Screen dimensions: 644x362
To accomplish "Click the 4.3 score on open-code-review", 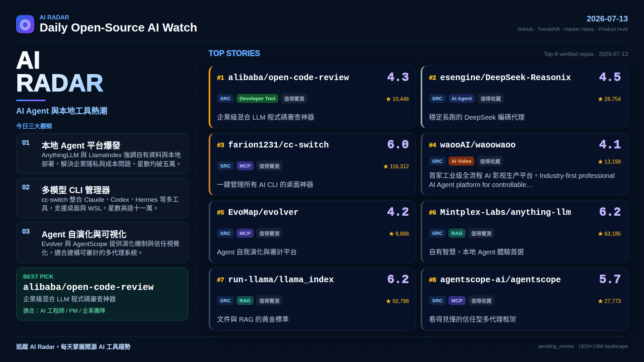I will point(398,77).
